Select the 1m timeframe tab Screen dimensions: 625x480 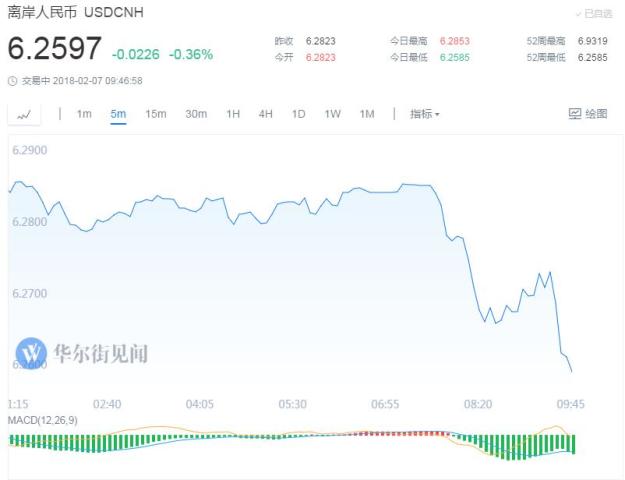(x=84, y=114)
